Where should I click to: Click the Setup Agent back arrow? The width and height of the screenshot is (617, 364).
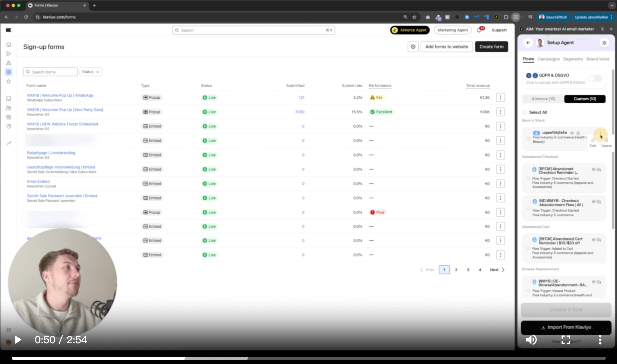point(528,43)
